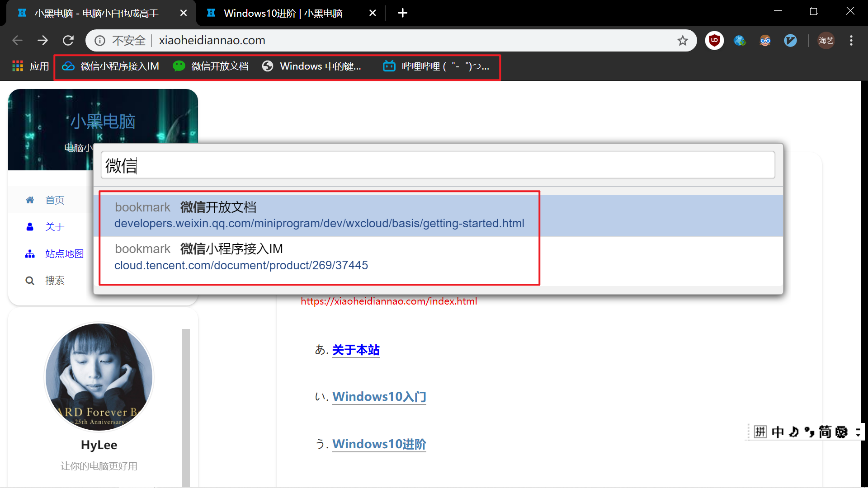Reload the page with refresh icon

click(68, 41)
